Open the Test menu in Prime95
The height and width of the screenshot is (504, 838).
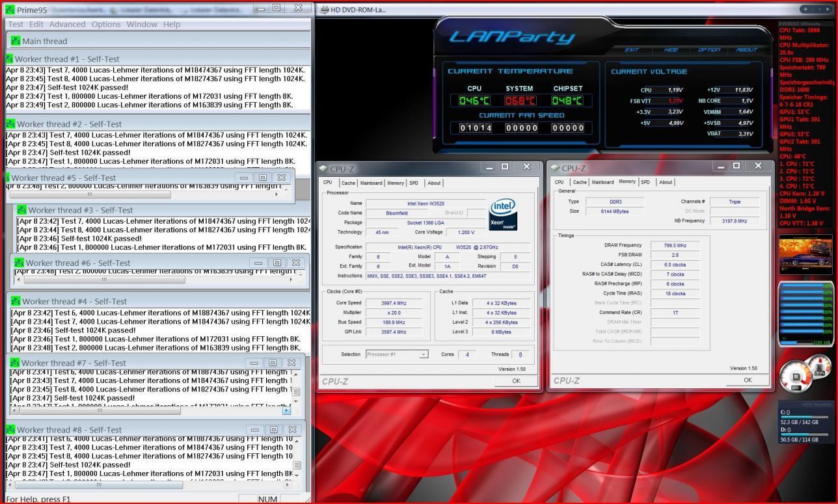click(16, 24)
